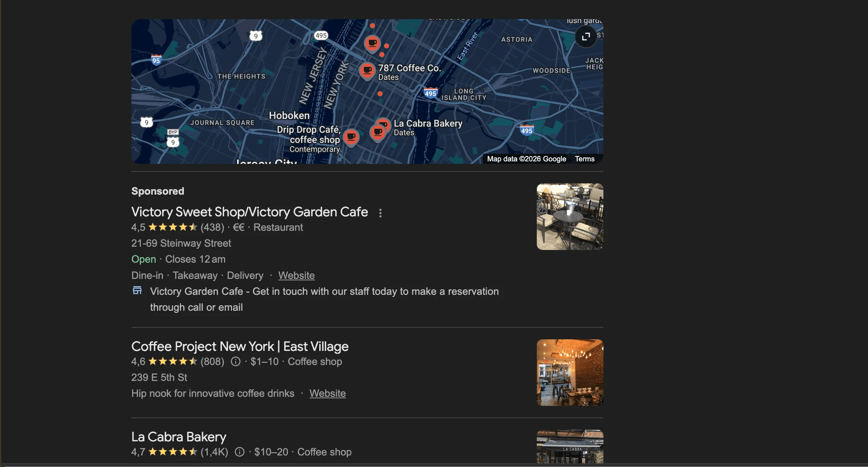
Task: Open the Victory Garden Cafe three-dot options menu
Action: pyautogui.click(x=380, y=213)
